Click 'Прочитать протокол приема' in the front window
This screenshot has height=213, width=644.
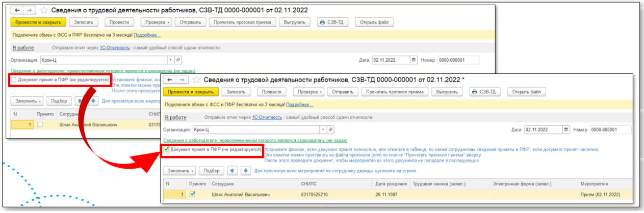pyautogui.click(x=394, y=92)
